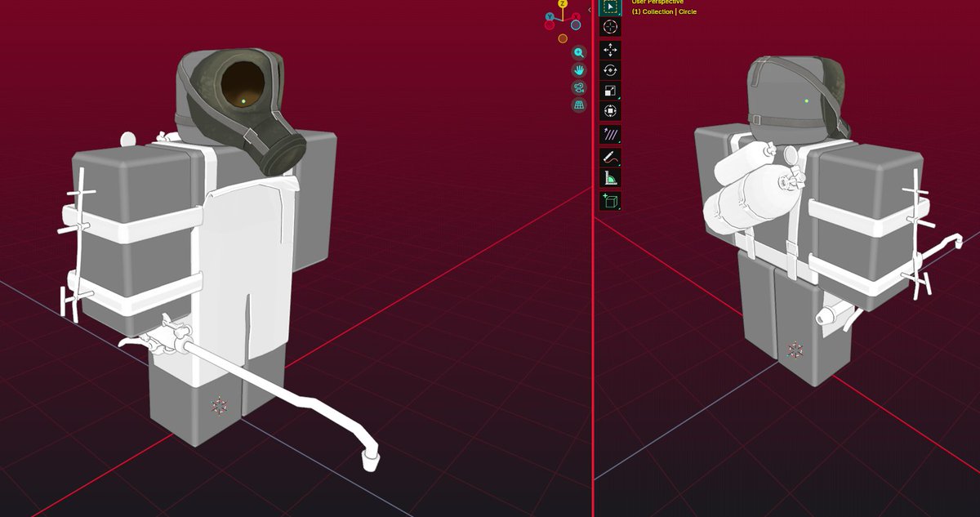Click the gray-blue negative-Y gizmo circle
The image size is (980, 517).
pyautogui.click(x=576, y=25)
